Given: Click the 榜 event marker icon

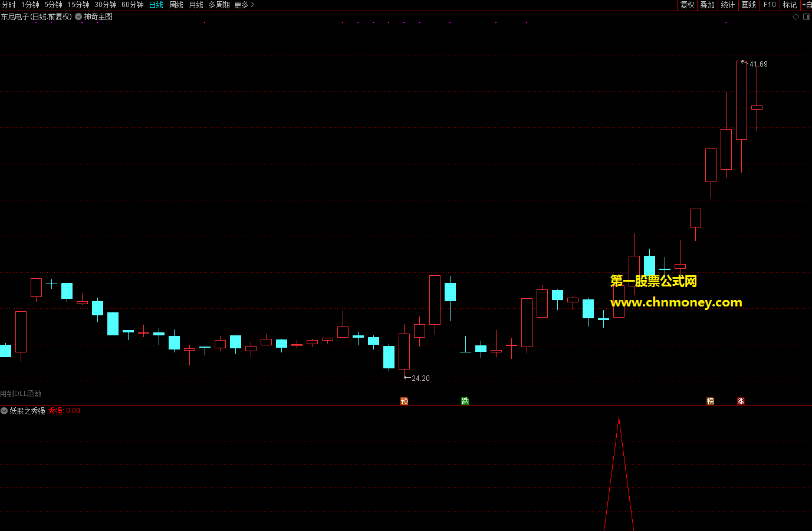Looking at the screenshot, I should pyautogui.click(x=711, y=401).
